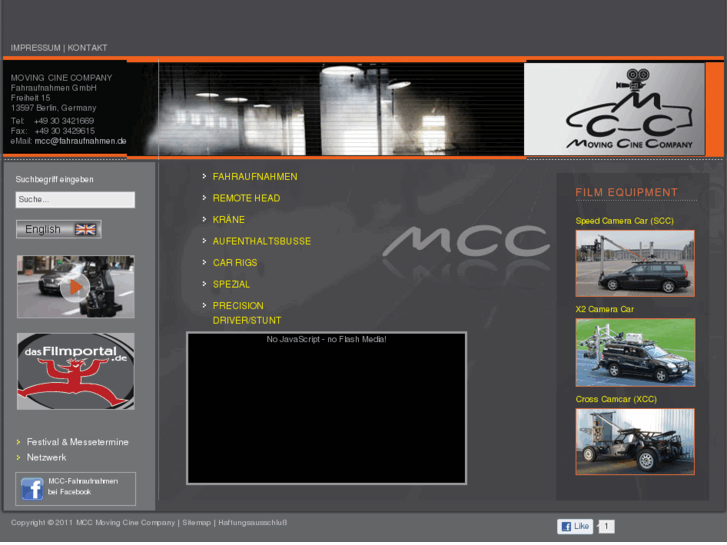
Task: Open Cross Camcar (XCC) link
Action: [616, 399]
